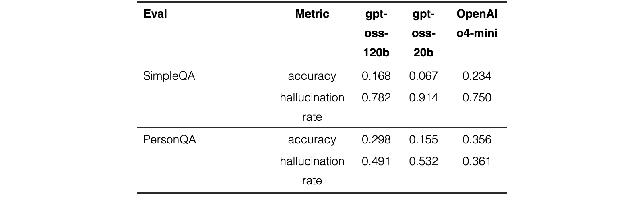Click the value 0.298
The image size is (644, 207).
tap(376, 140)
